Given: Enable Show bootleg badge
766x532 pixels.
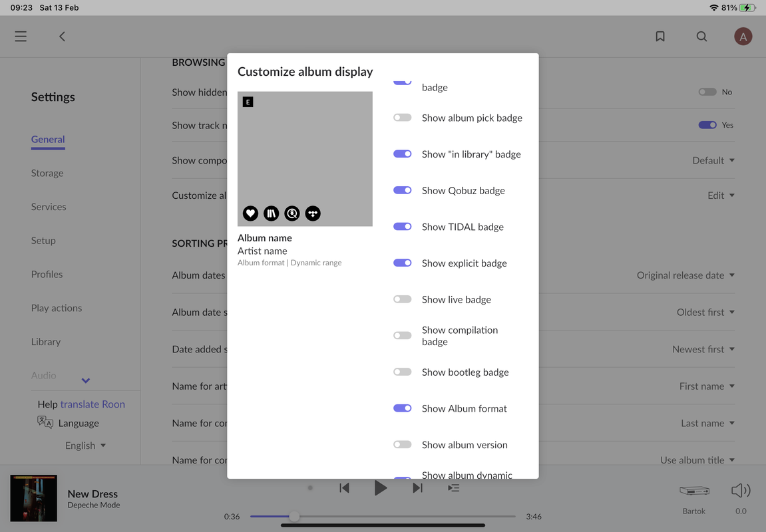Looking at the screenshot, I should point(403,372).
